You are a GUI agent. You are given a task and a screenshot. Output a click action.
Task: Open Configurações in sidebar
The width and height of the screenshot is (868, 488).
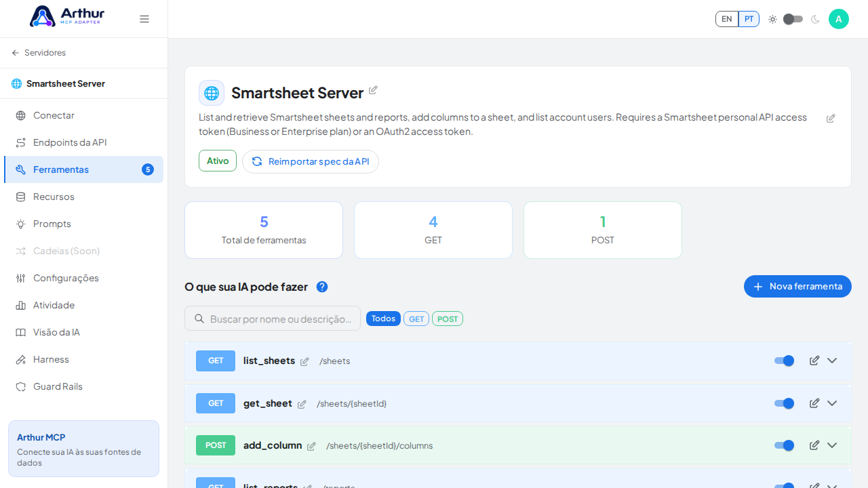point(84,278)
